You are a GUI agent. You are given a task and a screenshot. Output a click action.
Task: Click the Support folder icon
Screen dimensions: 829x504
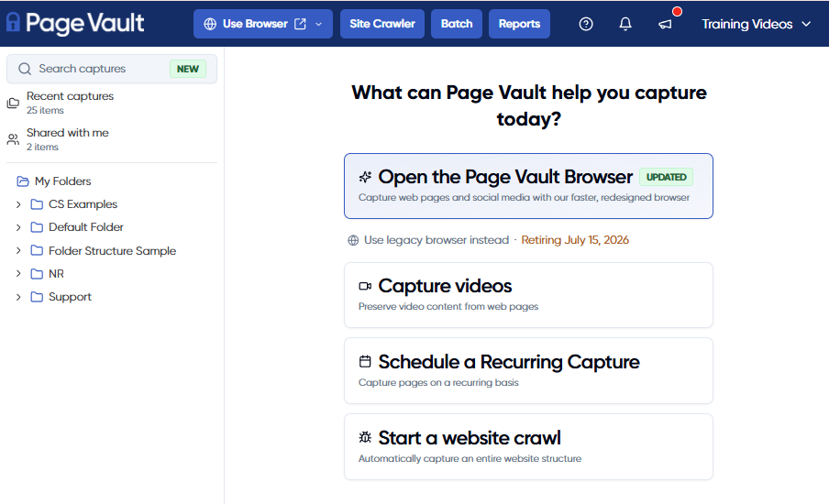coord(37,297)
